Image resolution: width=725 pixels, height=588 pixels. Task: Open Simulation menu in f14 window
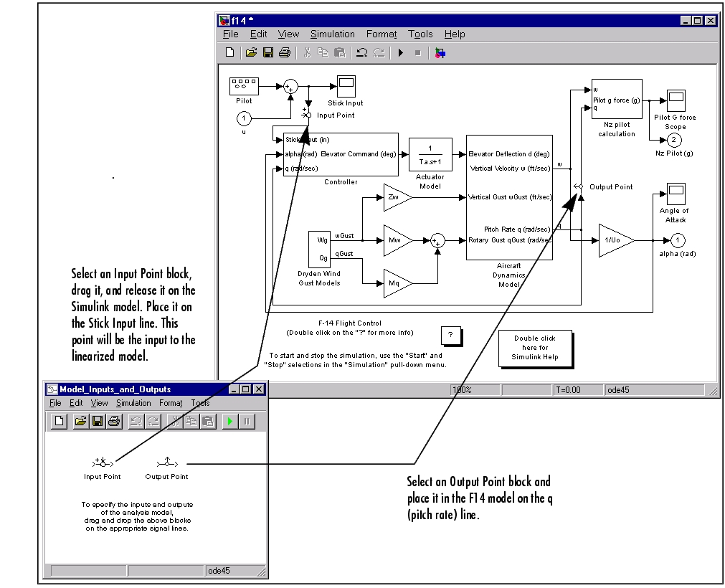pyautogui.click(x=333, y=34)
